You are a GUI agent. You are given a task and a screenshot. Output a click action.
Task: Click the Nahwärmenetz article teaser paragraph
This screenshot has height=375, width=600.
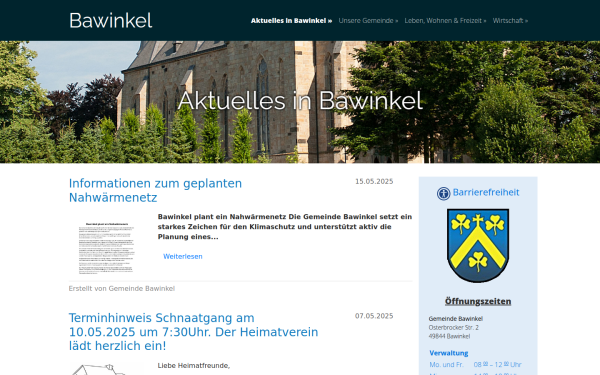[x=285, y=227]
